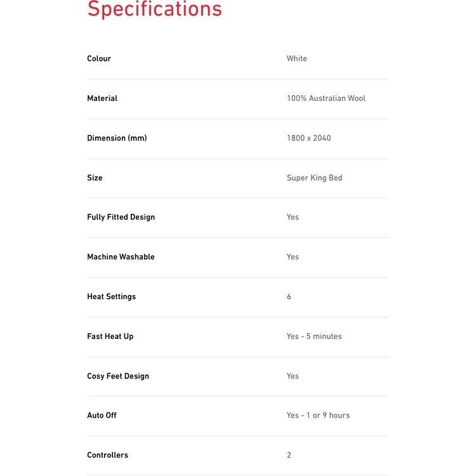Click the White colour value

click(296, 58)
